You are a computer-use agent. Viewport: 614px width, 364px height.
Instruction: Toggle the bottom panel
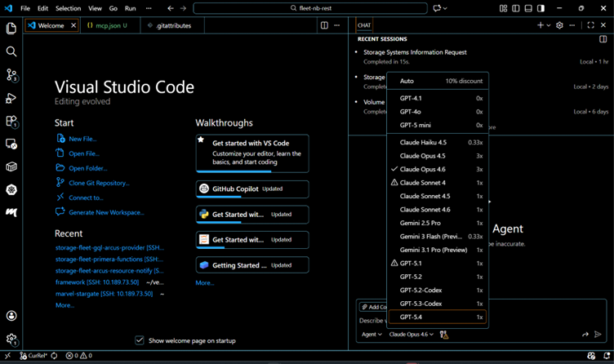(528, 8)
